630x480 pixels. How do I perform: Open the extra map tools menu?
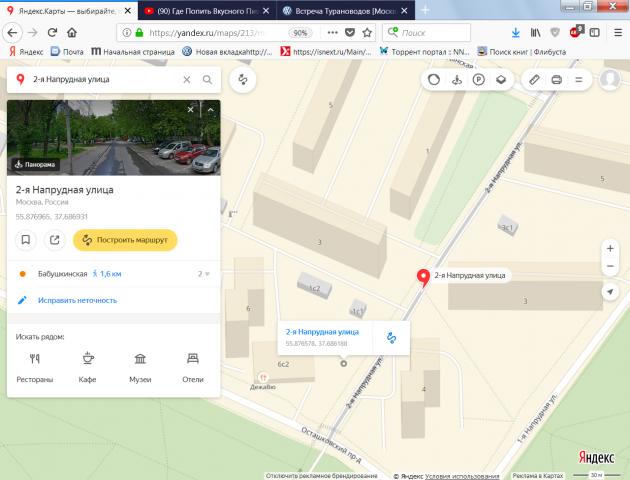[579, 80]
